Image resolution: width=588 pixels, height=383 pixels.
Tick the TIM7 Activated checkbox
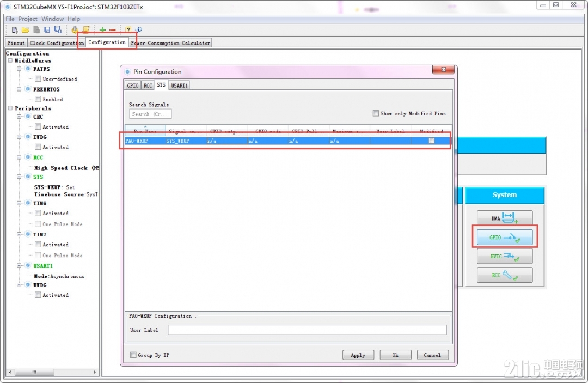(x=38, y=244)
